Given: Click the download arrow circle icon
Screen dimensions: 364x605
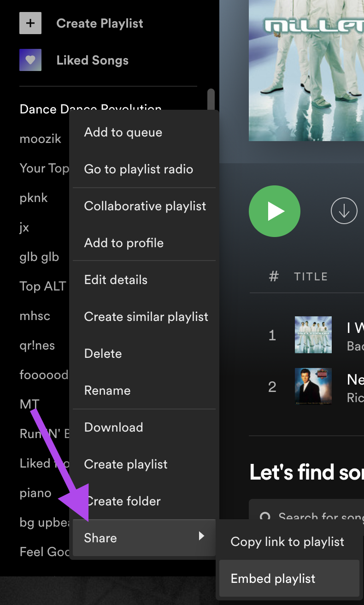Looking at the screenshot, I should point(344,211).
